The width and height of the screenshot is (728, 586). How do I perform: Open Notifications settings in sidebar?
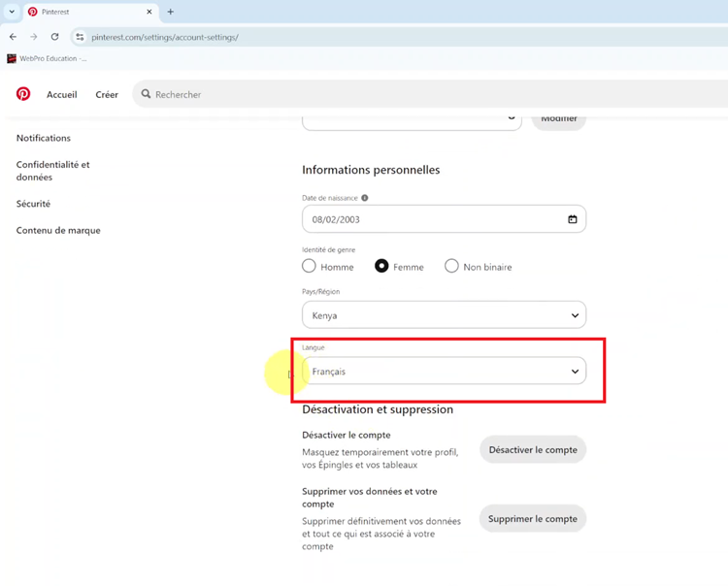point(44,138)
